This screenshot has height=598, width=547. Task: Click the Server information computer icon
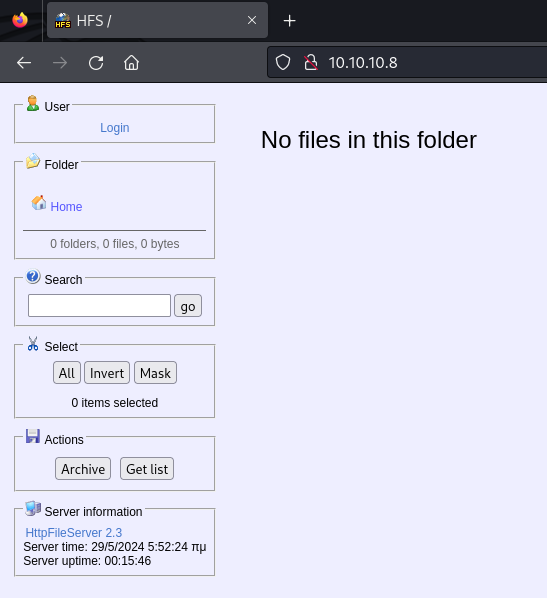33,509
